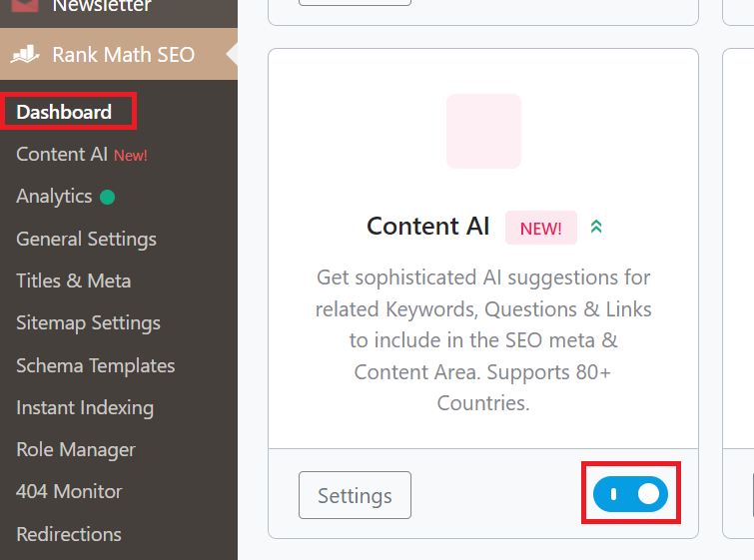Navigate to Sitemap Settings
754x560 pixels.
tap(89, 323)
